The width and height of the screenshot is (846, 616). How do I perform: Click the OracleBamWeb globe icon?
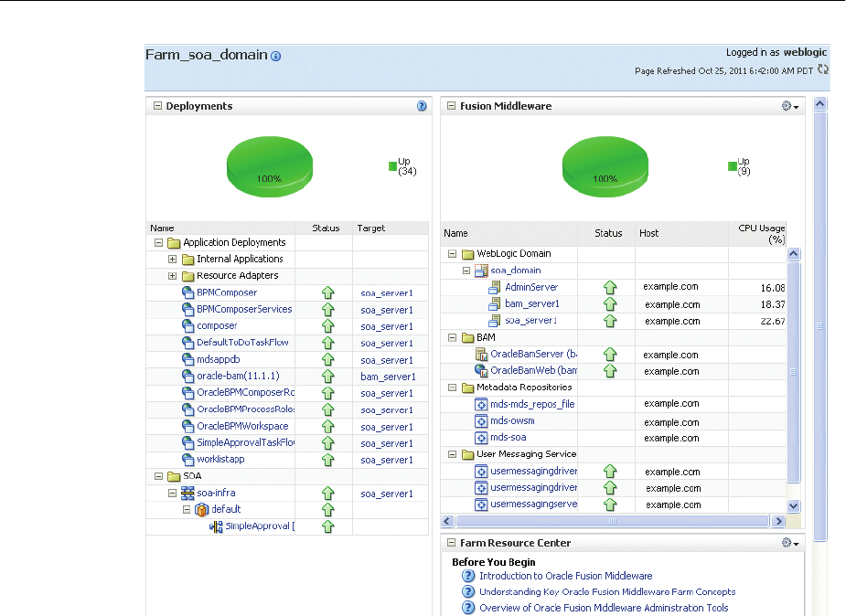[481, 371]
